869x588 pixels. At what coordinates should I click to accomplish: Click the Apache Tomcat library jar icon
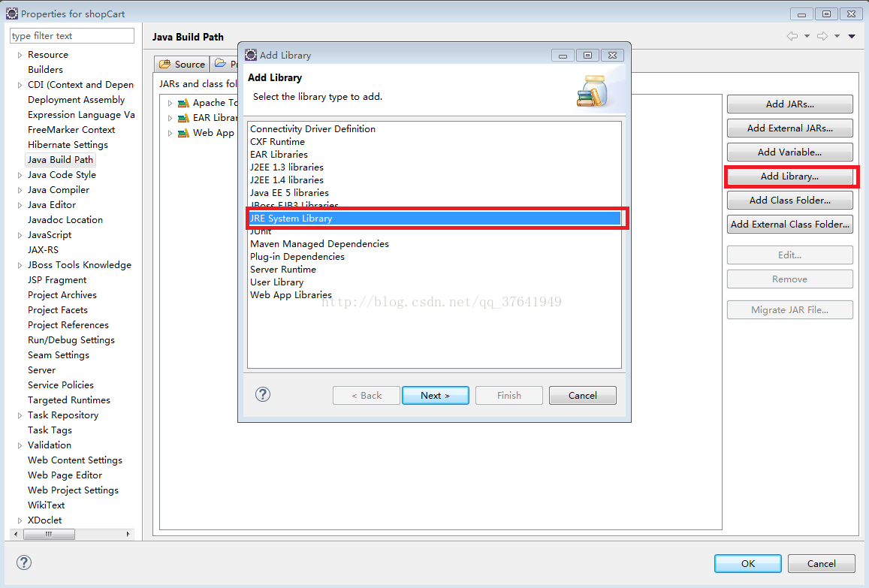pos(183,103)
